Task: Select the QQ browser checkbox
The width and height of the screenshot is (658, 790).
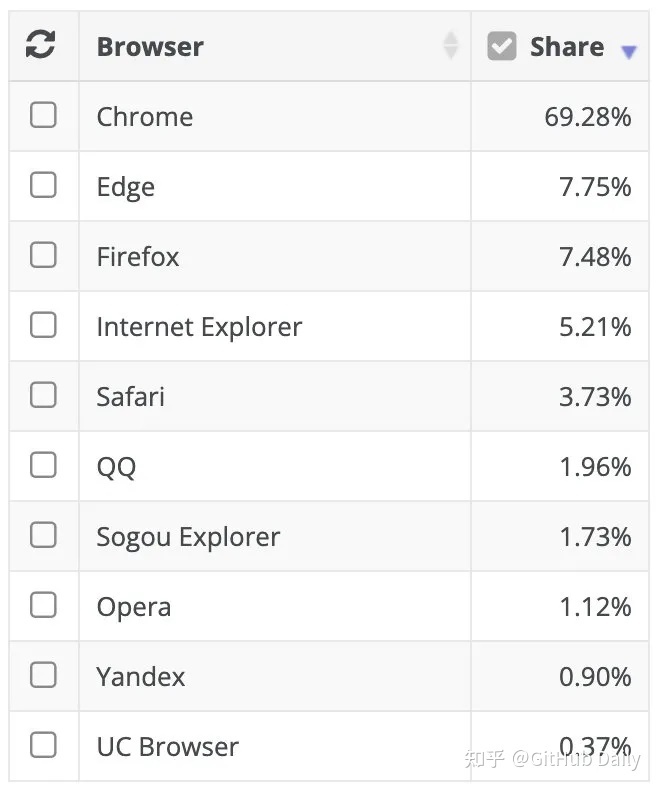Action: coord(43,465)
